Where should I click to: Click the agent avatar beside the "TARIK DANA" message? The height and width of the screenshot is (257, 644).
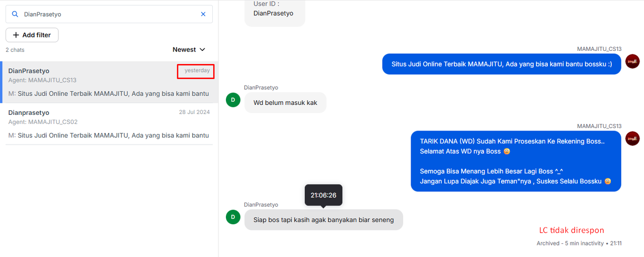point(632,139)
